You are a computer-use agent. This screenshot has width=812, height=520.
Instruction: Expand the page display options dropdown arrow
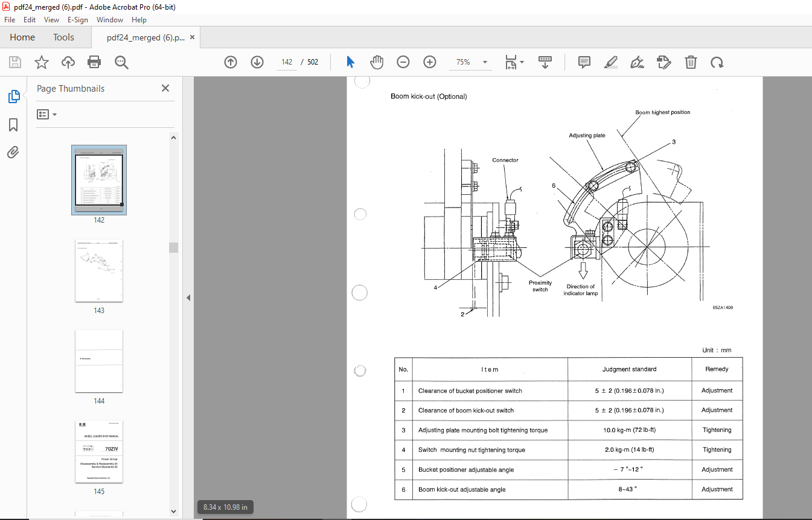coord(522,62)
